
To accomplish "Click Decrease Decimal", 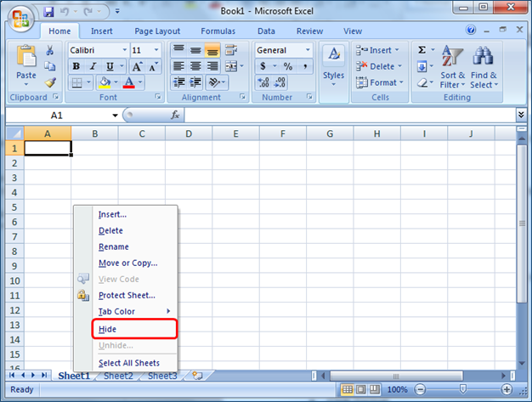I will pyautogui.click(x=280, y=82).
